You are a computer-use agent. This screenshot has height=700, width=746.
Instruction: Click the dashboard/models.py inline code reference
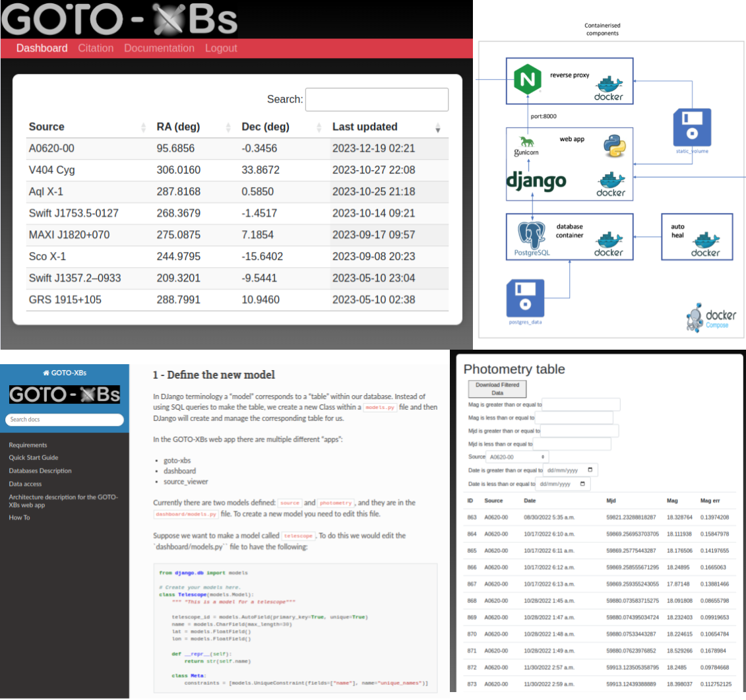click(x=185, y=515)
